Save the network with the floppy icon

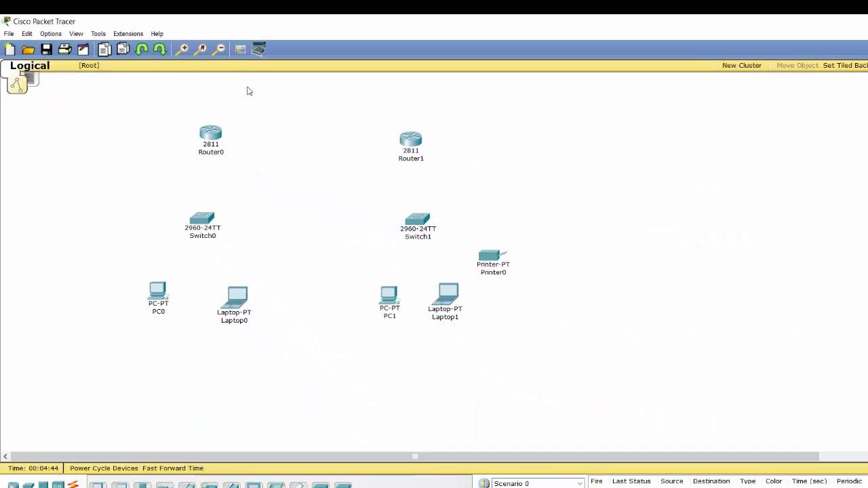(x=46, y=49)
